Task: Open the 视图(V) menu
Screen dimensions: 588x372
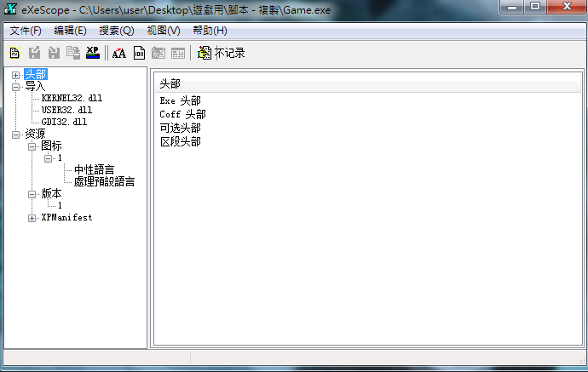Action: [164, 31]
